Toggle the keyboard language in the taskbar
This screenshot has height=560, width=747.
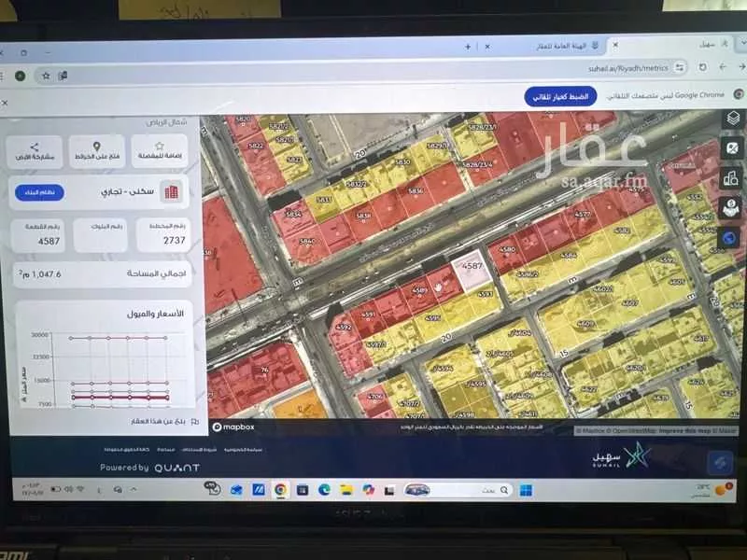[x=99, y=490]
